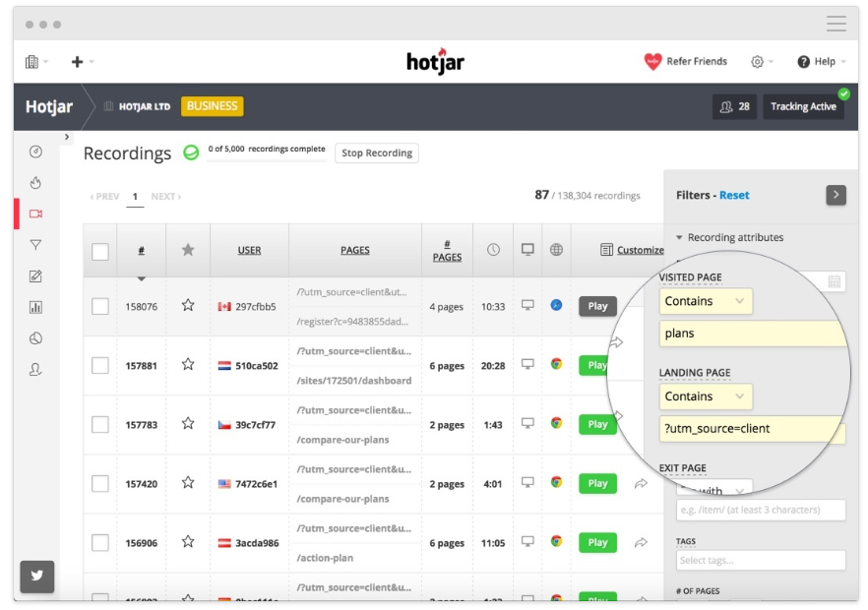Screen dimensions: 868x610
Task: Sort by PAGES column
Action: [x=355, y=250]
